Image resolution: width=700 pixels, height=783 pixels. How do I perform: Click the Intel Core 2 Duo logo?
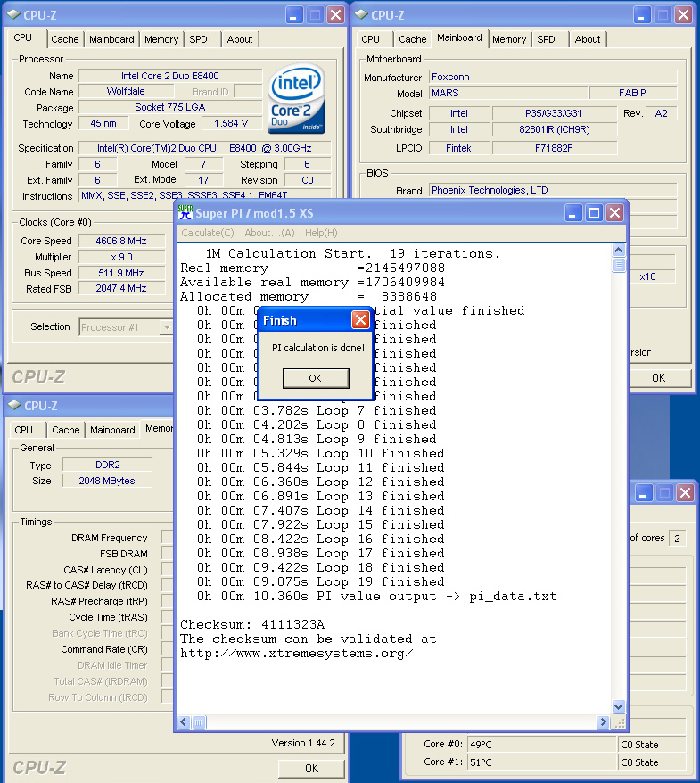pyautogui.click(x=297, y=99)
